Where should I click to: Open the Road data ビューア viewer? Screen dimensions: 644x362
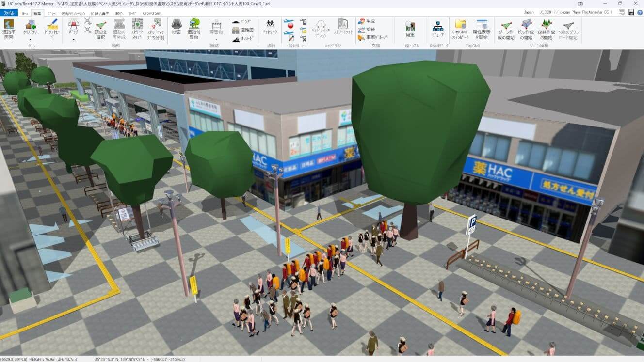coord(437,29)
